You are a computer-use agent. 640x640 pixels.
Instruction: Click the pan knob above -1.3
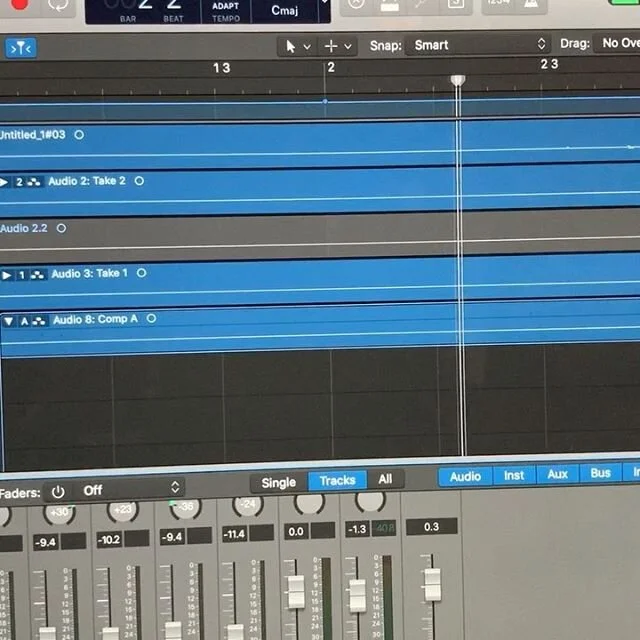point(370,500)
